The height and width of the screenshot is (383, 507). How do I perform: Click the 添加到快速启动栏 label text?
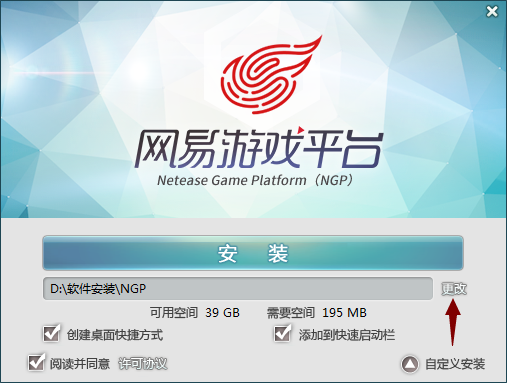(347, 335)
